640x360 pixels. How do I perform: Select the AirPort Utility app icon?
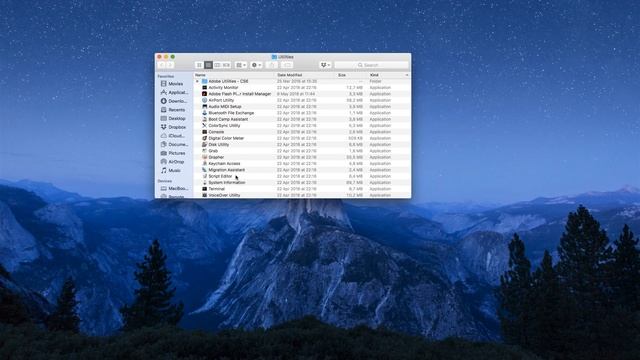[x=204, y=100]
